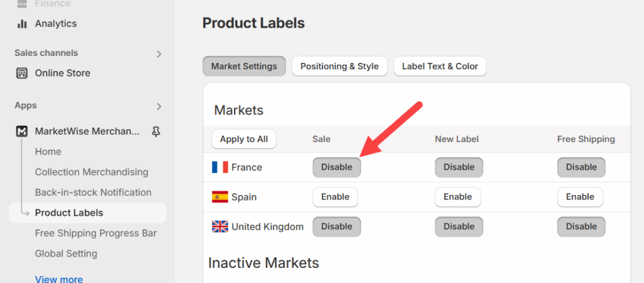Expand sidebar with View more
The width and height of the screenshot is (644, 283).
point(58,279)
